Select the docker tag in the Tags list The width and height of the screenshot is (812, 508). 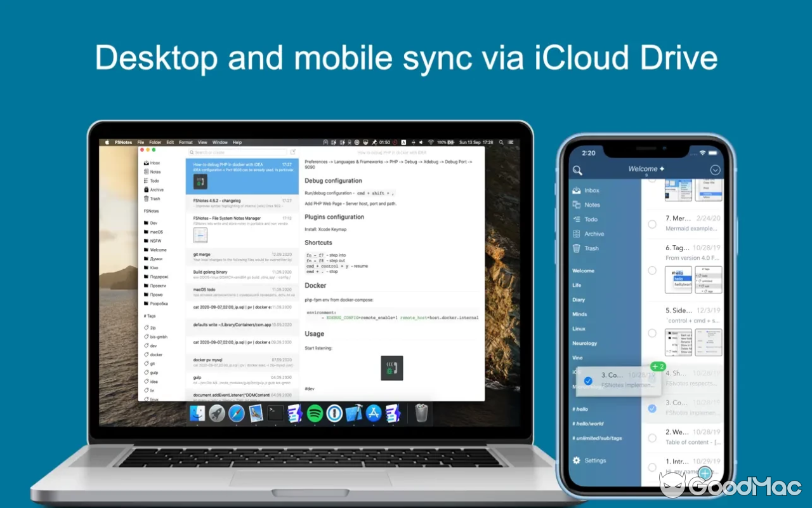155,354
